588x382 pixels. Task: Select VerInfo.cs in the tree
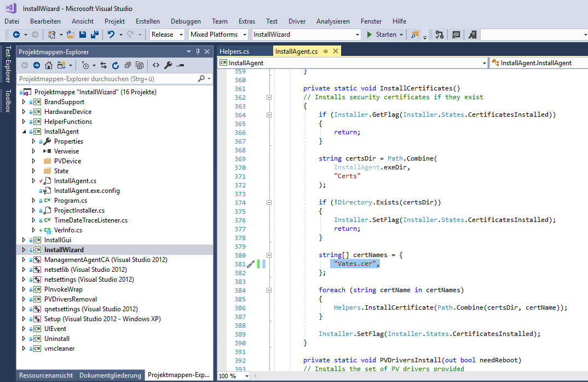[x=68, y=230]
